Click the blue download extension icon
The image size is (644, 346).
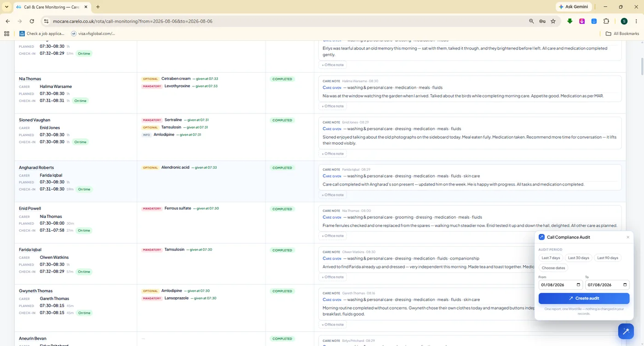pos(594,21)
